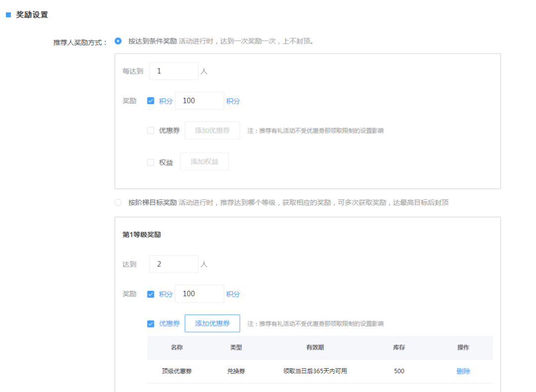Click the 添加权益 button
This screenshot has height=392, width=536.
pyautogui.click(x=204, y=161)
